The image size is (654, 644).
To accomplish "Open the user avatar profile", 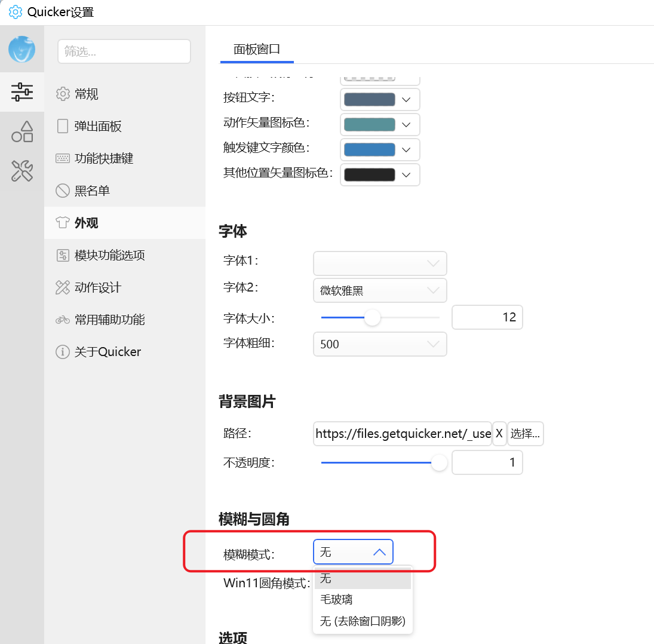I will [22, 49].
